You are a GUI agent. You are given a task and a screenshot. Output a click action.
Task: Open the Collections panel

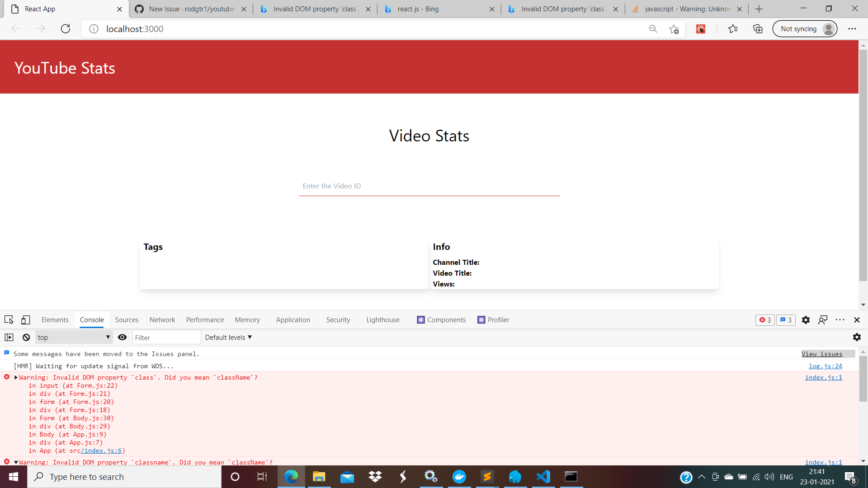point(758,29)
